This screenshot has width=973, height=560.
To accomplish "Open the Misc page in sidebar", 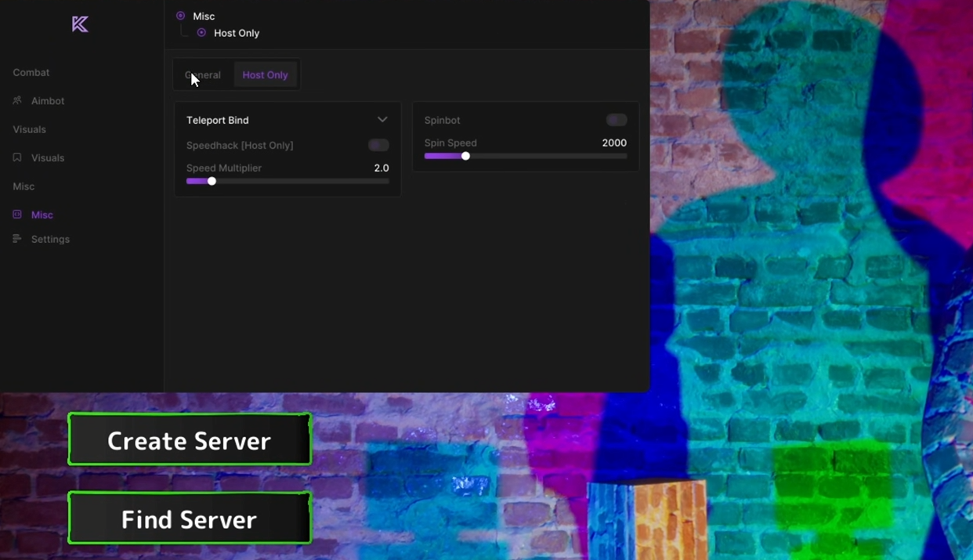I will pyautogui.click(x=42, y=215).
